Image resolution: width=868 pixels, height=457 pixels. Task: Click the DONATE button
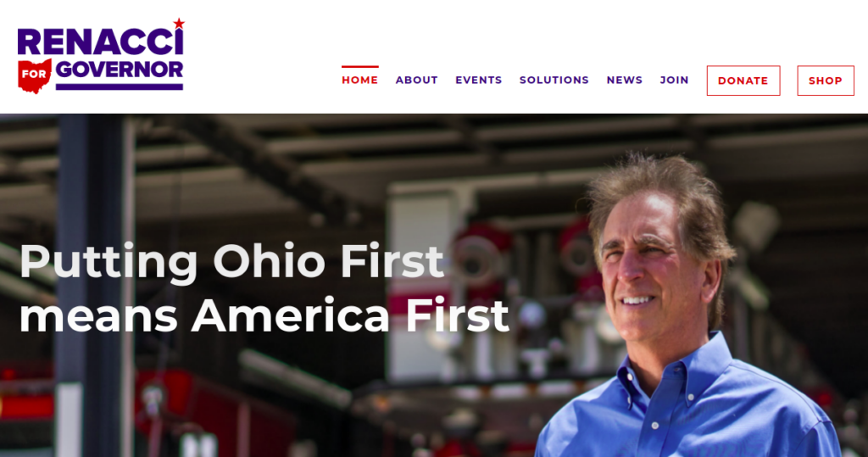pyautogui.click(x=743, y=81)
